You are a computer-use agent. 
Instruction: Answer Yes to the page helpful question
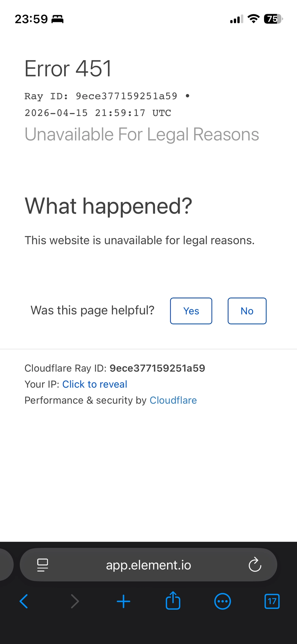[x=191, y=311]
